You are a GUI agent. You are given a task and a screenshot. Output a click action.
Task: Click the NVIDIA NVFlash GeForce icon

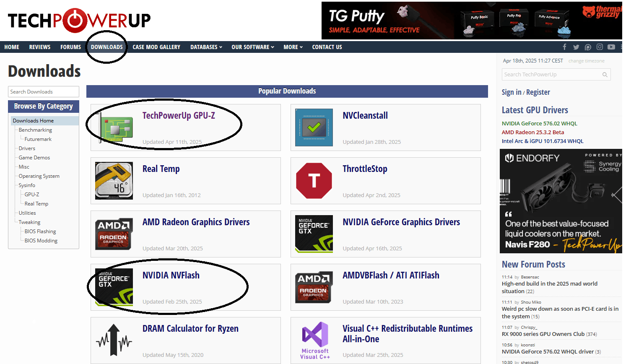pyautogui.click(x=114, y=287)
